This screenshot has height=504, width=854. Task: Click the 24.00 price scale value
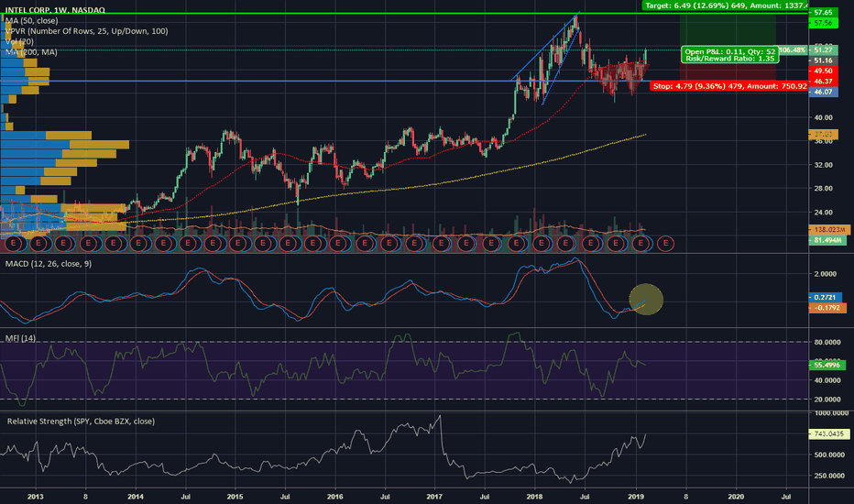tap(823, 212)
